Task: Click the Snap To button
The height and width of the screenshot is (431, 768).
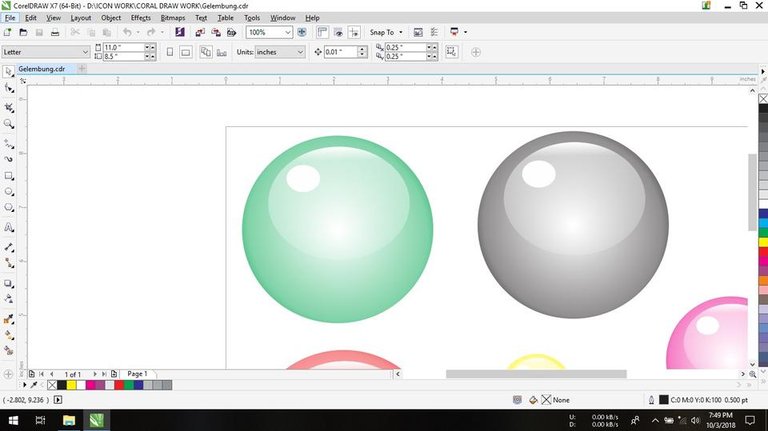Action: [x=384, y=32]
